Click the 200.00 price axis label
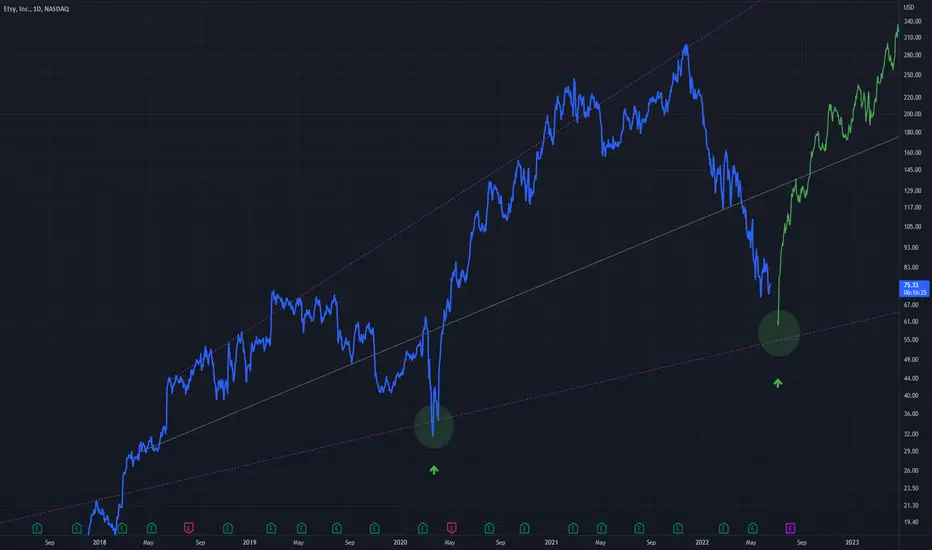This screenshot has height=550, width=932. [x=912, y=114]
